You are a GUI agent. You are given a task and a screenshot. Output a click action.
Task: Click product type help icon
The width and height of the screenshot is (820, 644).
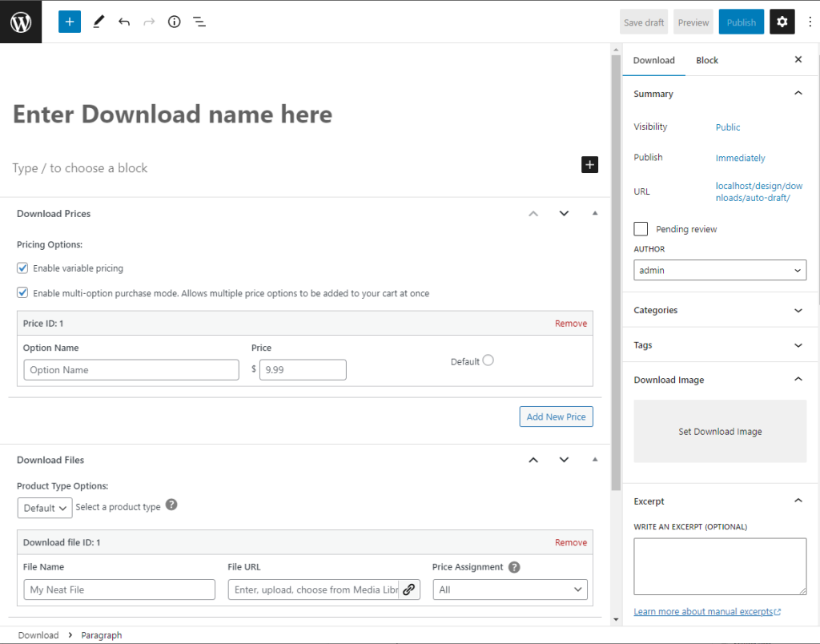171,505
